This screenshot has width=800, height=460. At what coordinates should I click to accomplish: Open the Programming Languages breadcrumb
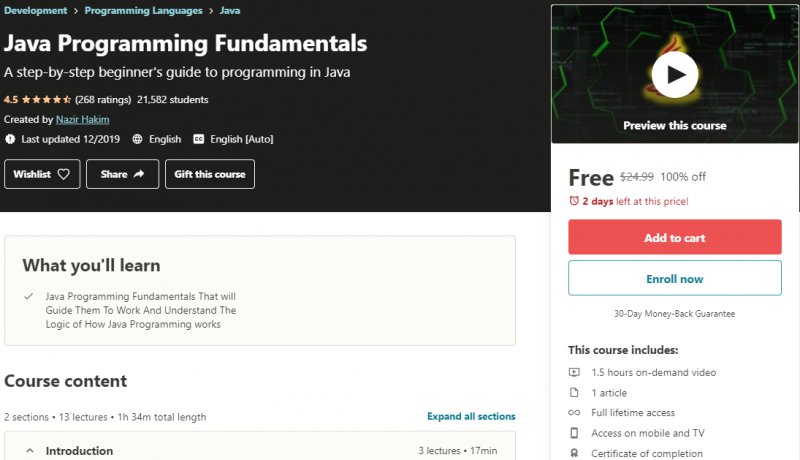143,11
